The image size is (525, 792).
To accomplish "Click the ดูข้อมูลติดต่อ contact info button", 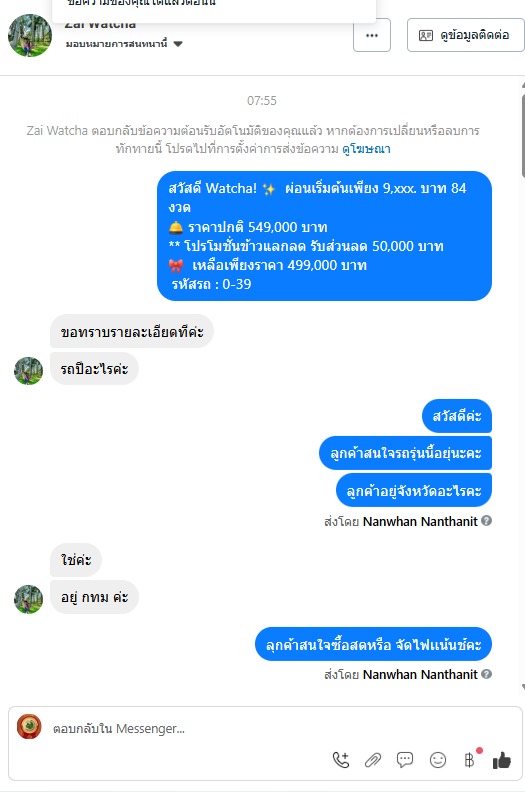I will click(x=465, y=35).
